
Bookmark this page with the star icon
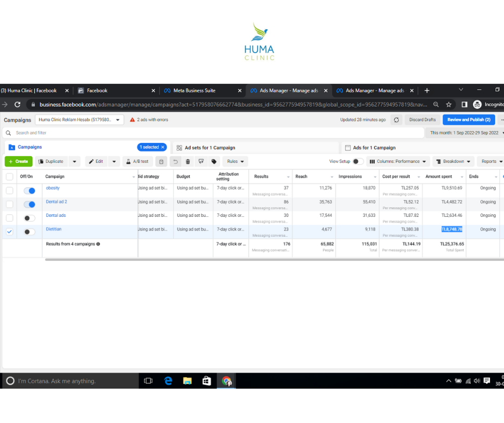coord(449,104)
